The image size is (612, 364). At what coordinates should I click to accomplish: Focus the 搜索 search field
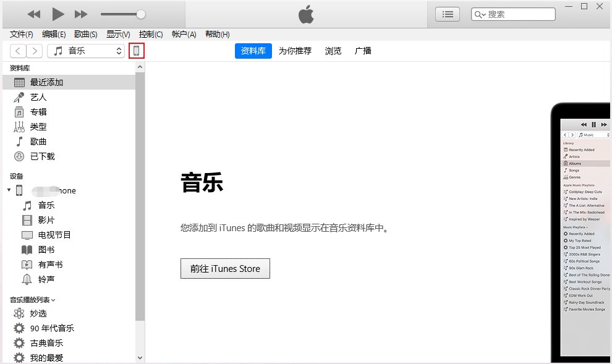(513, 14)
